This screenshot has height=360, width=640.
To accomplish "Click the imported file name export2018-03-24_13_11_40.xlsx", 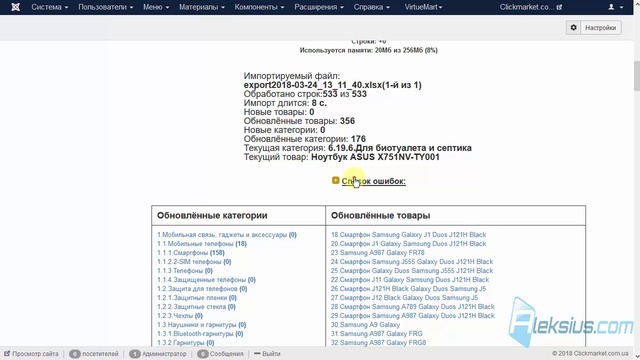I will coord(333,85).
